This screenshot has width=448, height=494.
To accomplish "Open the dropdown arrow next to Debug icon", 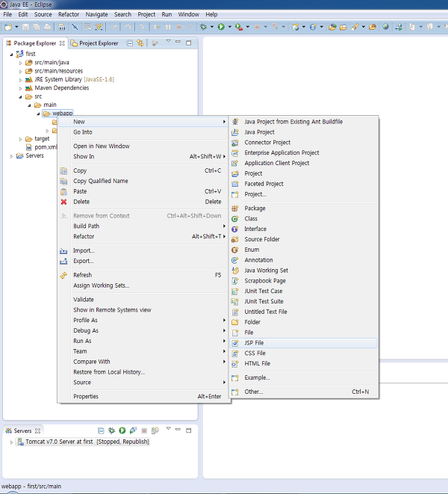I will click(212, 27).
